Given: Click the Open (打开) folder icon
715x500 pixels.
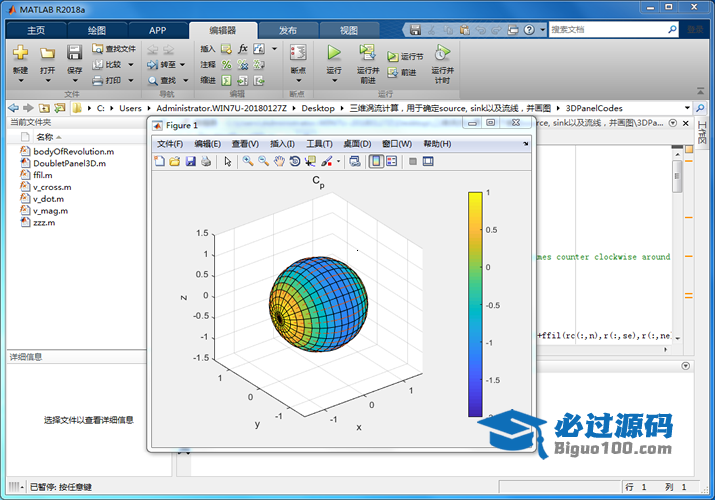Looking at the screenshot, I should click(47, 53).
